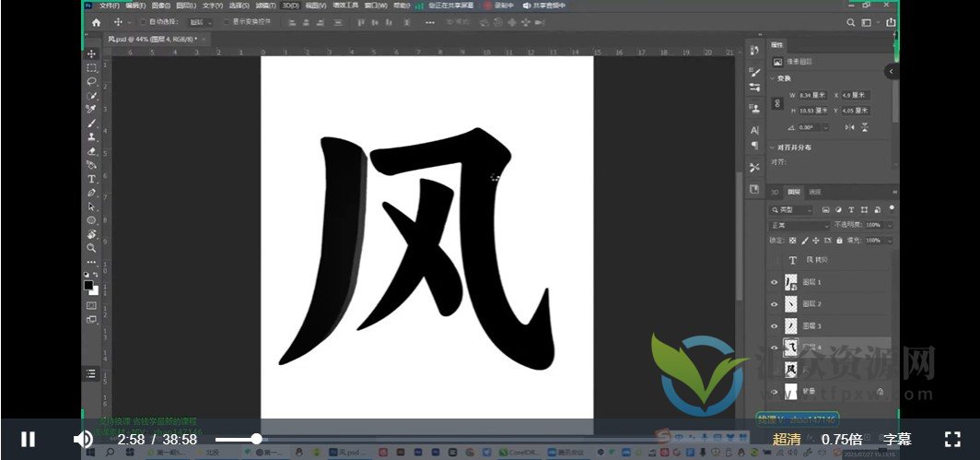Open the 编辑(E) menu
Screen dimensions: 980x460
click(x=135, y=5)
